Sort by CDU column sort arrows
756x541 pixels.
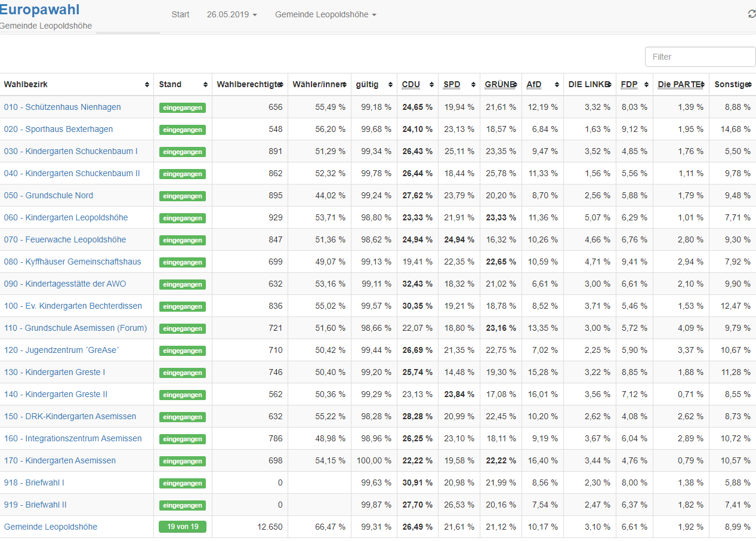click(x=431, y=85)
